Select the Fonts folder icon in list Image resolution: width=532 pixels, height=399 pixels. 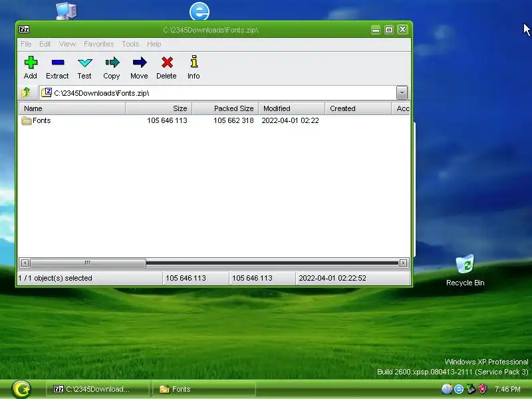[x=27, y=121]
